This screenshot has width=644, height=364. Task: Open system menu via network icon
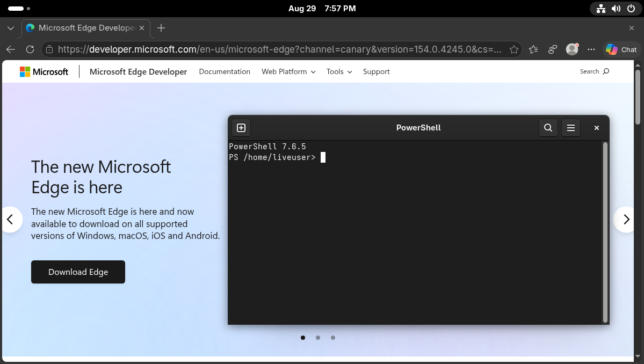click(x=601, y=9)
